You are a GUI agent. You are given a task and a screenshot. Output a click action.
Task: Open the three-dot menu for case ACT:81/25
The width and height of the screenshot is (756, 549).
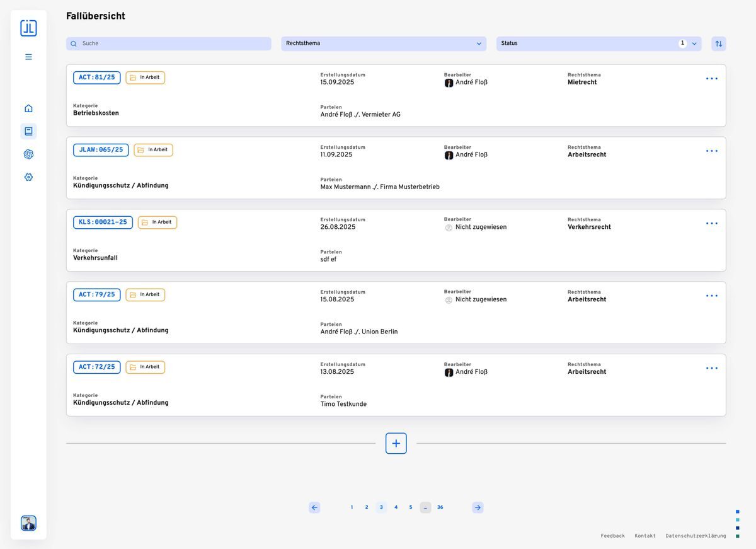point(711,79)
